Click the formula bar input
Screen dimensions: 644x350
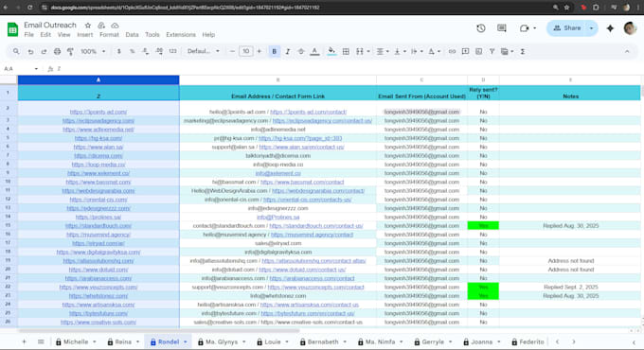click(x=349, y=68)
